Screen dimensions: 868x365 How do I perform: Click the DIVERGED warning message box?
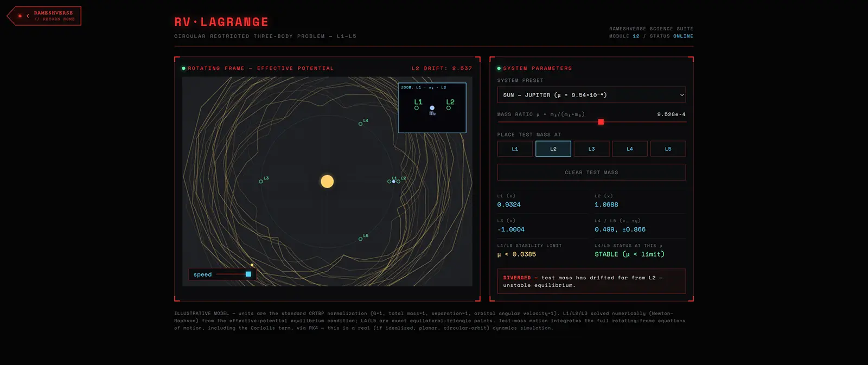591,281
